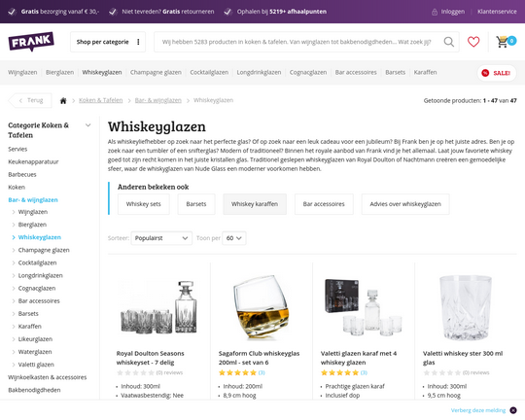Click the Koken & Tafelen breadcrumb link
Viewport: 525px width, 420px height.
101,100
